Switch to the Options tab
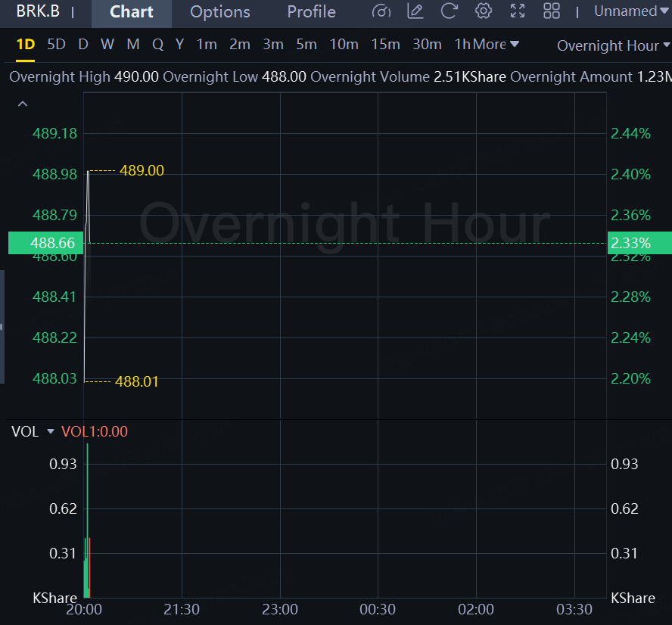672x625 pixels. click(x=219, y=12)
